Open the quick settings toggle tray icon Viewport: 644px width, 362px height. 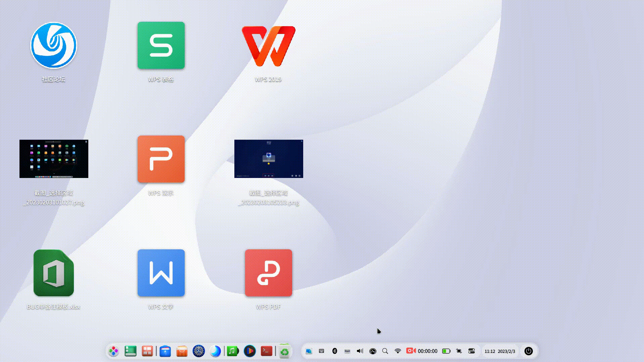tap(471, 351)
